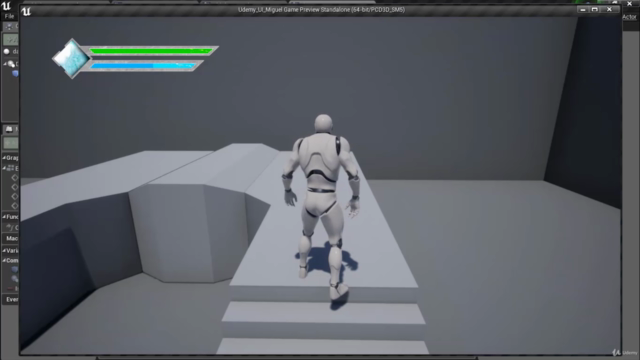Close the editor window behind the preview
The height and width of the screenshot is (360, 640).
point(629,3)
